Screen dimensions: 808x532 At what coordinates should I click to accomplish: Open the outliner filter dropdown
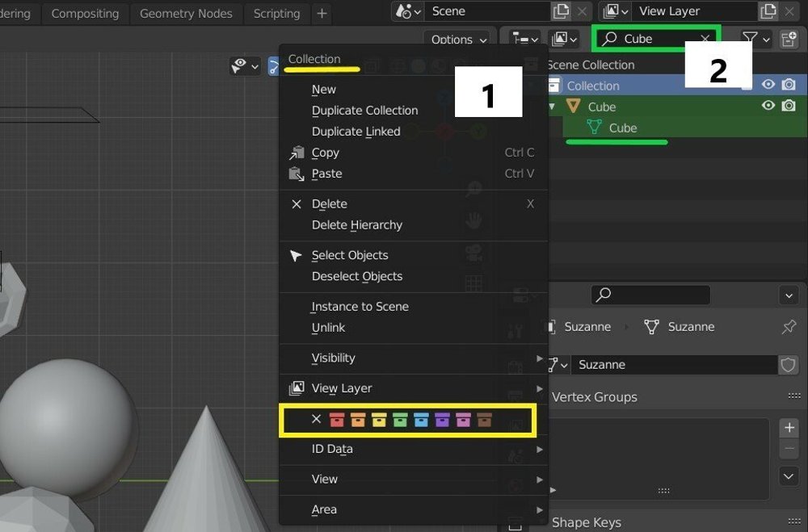[756, 39]
